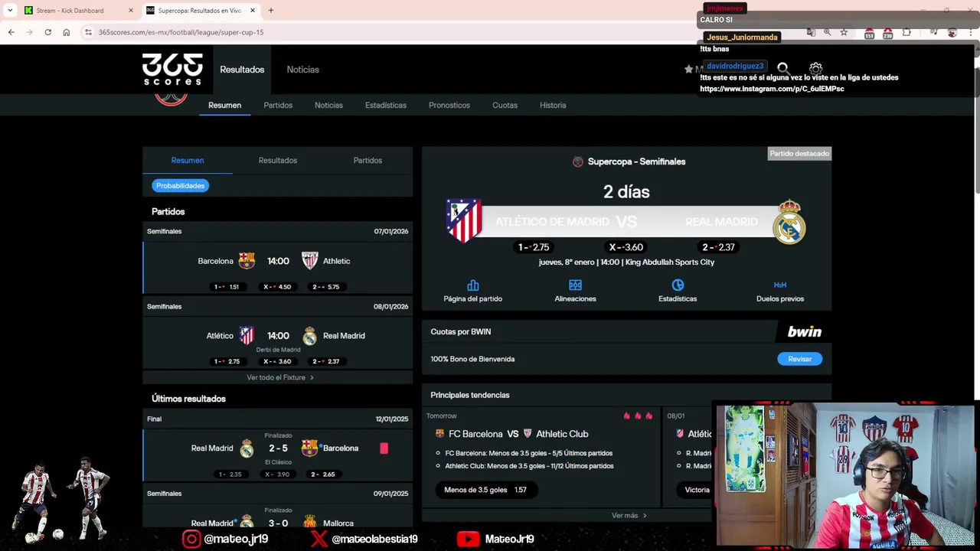Open site information icon in address bar
The height and width of the screenshot is (551, 980).
pyautogui.click(x=88, y=32)
